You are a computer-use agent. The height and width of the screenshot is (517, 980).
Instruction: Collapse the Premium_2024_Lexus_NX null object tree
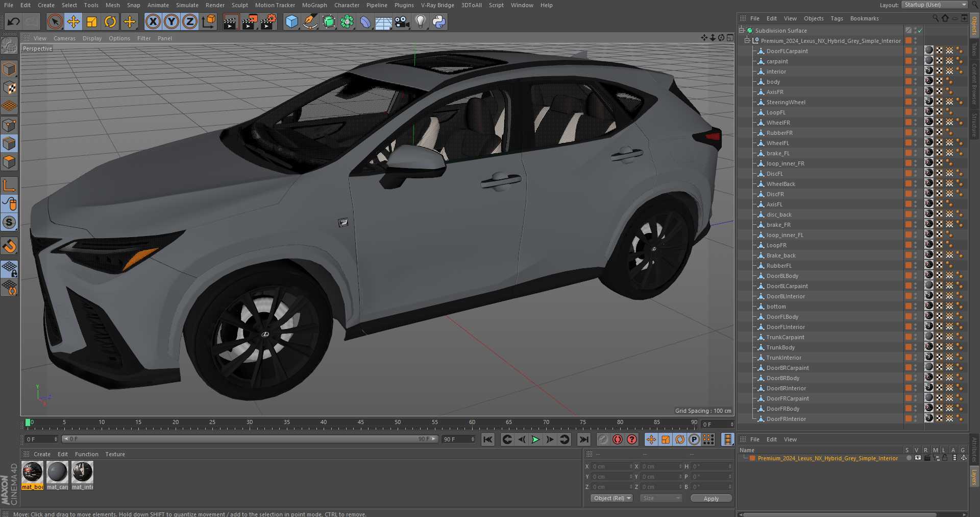(x=747, y=41)
